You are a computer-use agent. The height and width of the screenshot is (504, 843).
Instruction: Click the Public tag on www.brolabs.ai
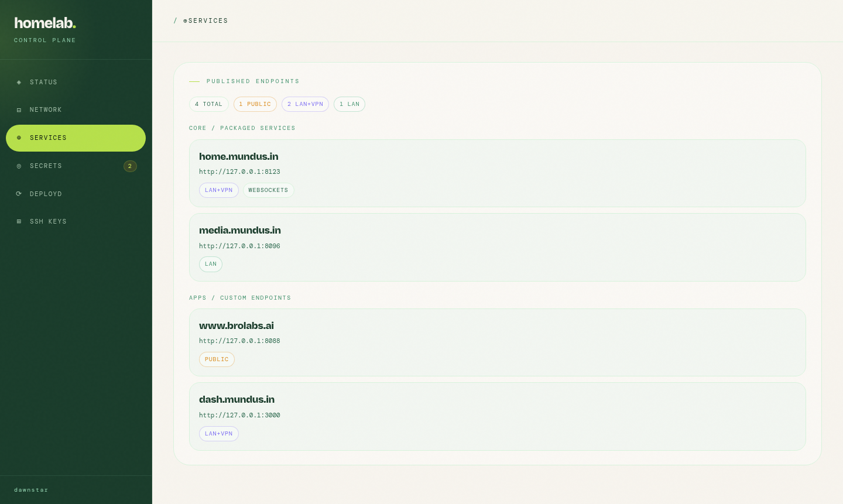point(217,359)
